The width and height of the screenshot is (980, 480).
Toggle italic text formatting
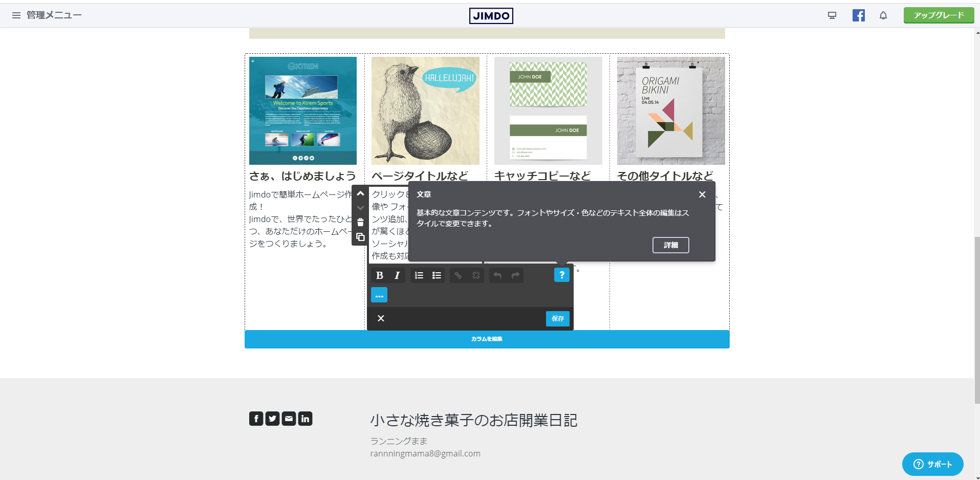coord(397,275)
